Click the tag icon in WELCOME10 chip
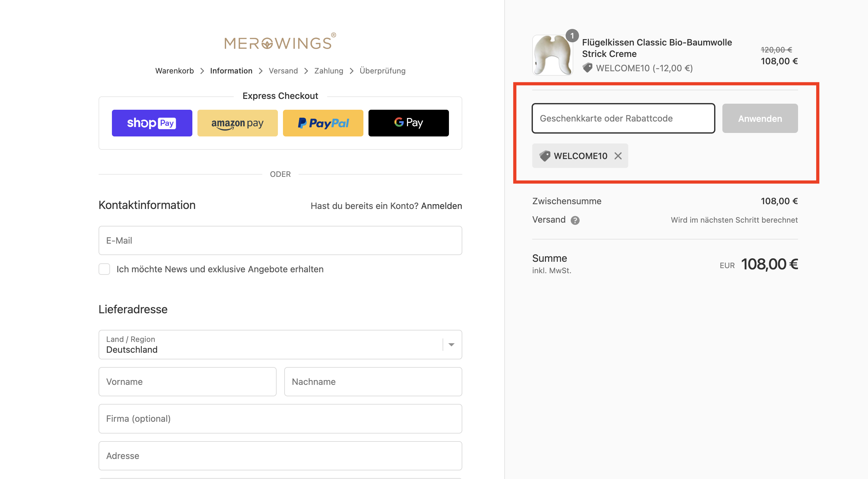 (545, 156)
